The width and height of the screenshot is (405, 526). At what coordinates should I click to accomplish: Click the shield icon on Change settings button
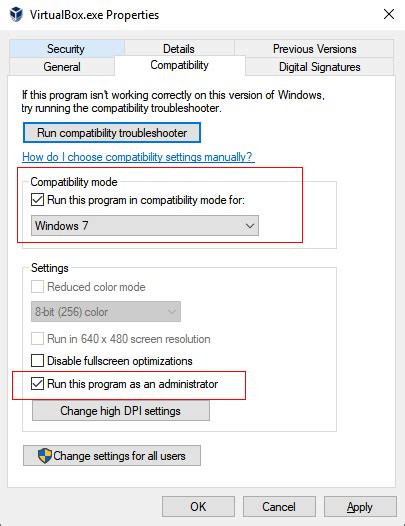pos(44,456)
